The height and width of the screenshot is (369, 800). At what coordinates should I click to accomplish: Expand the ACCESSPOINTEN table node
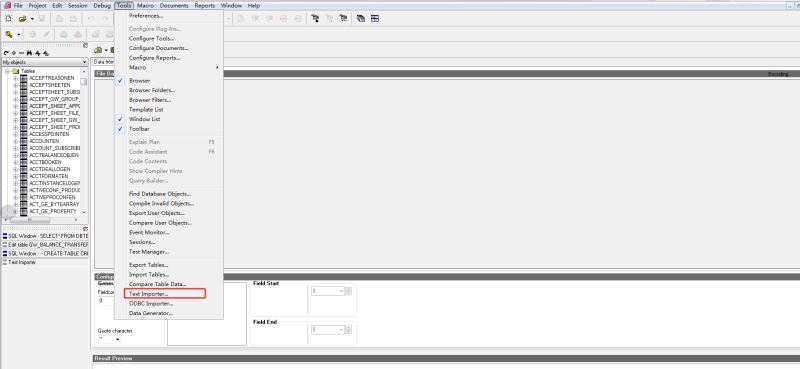pos(16,134)
